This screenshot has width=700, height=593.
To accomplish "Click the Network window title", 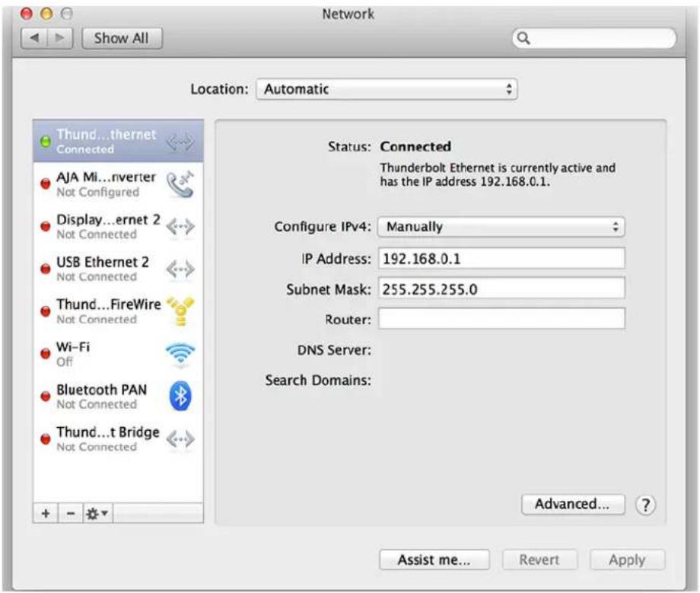I will click(x=348, y=14).
